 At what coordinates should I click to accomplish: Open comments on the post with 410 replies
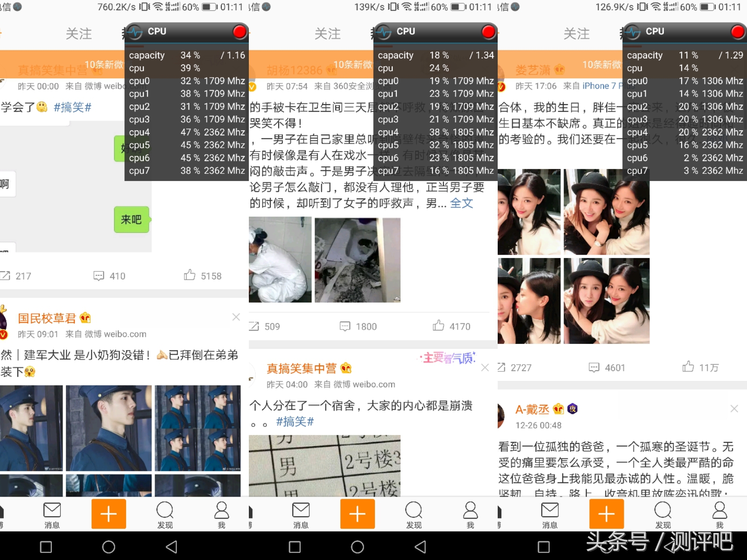pos(107,275)
